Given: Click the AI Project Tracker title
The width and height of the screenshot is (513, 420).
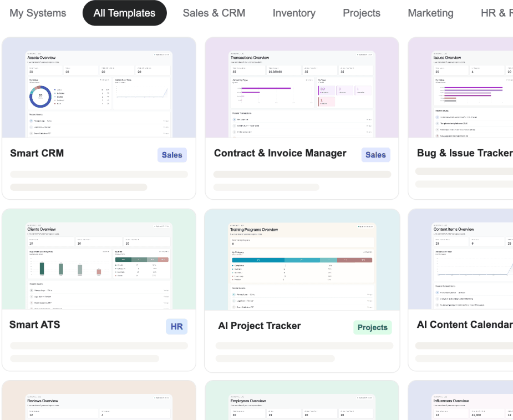Looking at the screenshot, I should 260,326.
